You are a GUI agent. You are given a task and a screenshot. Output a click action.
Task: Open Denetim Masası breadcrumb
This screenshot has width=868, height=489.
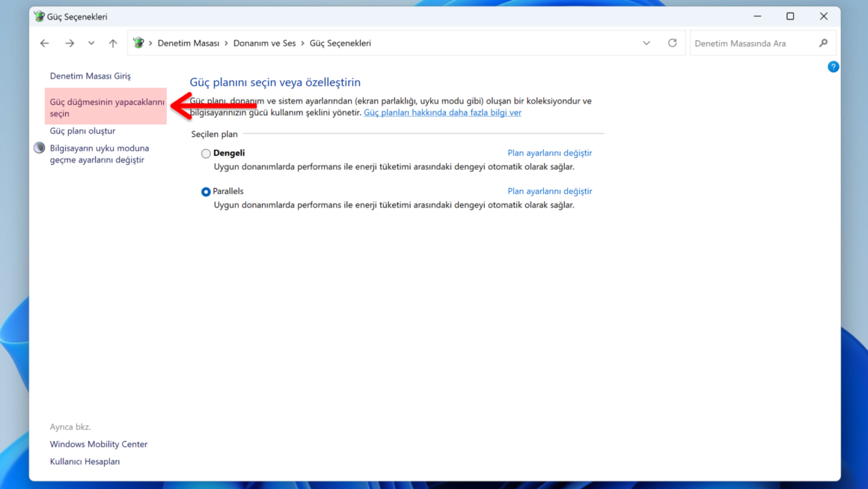pos(189,43)
